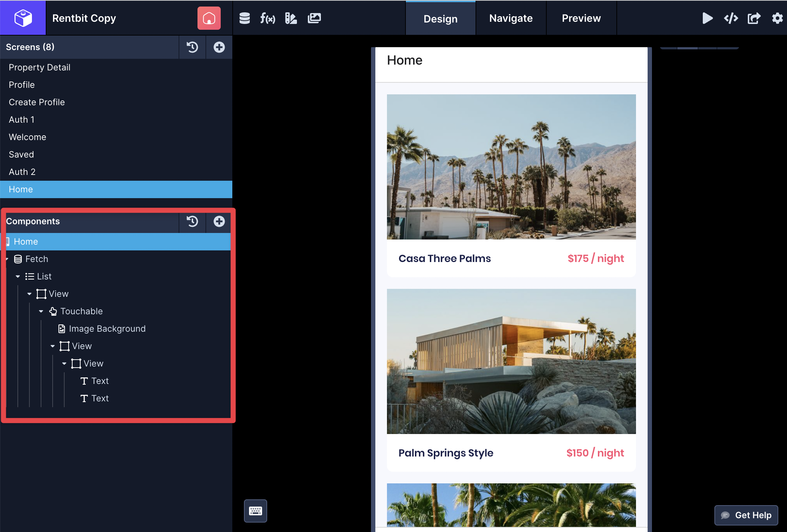Click the List icon in component tree

tap(30, 277)
